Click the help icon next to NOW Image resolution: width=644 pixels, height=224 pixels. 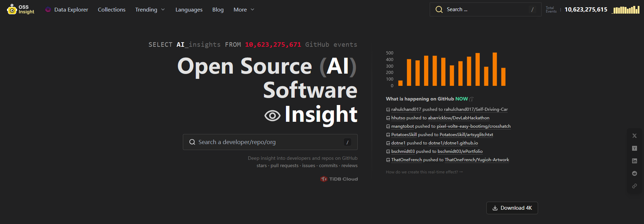(471, 99)
